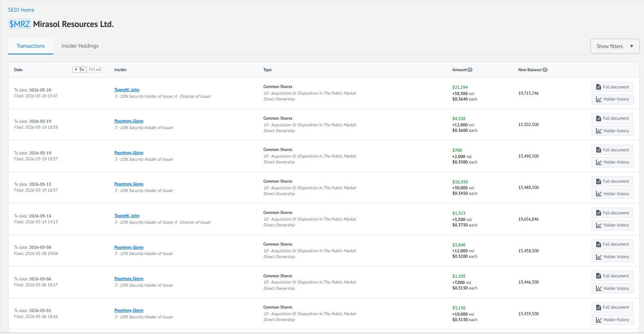Click the document icon in the $2,205 row
This screenshot has width=644, height=334.
[599, 276]
